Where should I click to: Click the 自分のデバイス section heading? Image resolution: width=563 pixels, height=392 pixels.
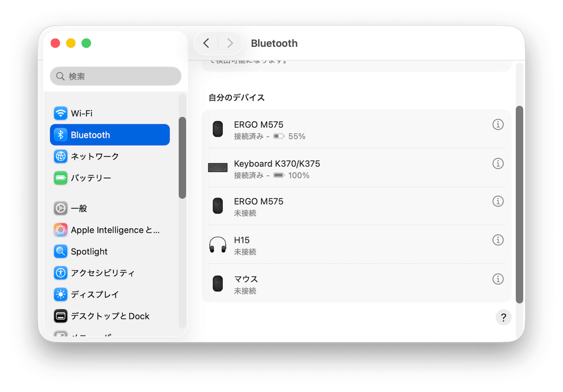click(237, 98)
